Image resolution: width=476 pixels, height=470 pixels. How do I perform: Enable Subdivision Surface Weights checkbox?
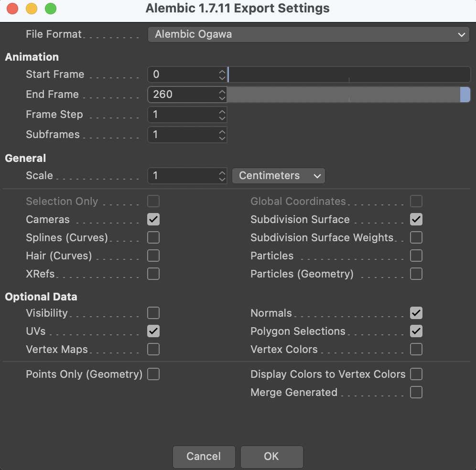[x=416, y=237]
